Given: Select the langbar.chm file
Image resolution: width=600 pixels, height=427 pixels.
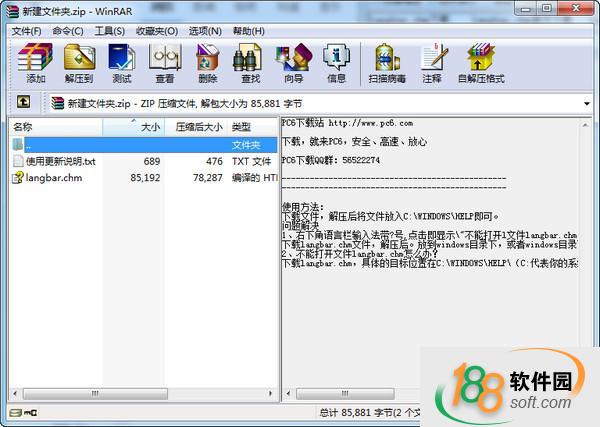Looking at the screenshot, I should click(x=53, y=178).
